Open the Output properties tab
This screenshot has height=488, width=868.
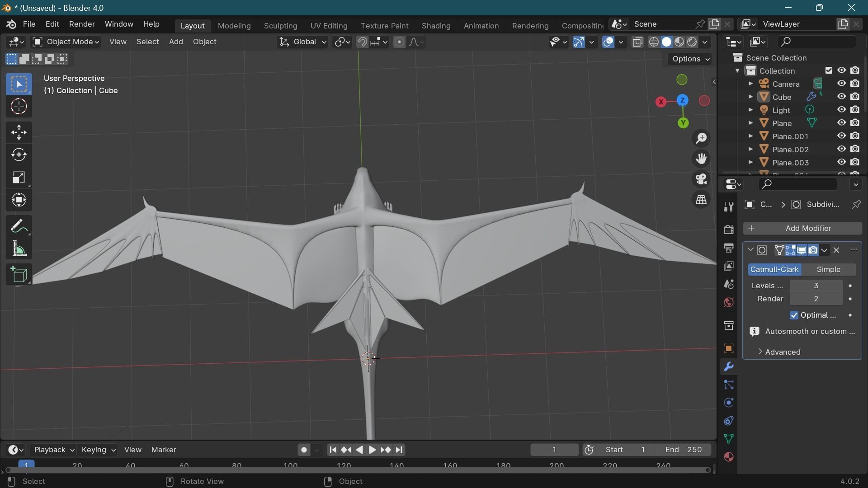(x=728, y=248)
